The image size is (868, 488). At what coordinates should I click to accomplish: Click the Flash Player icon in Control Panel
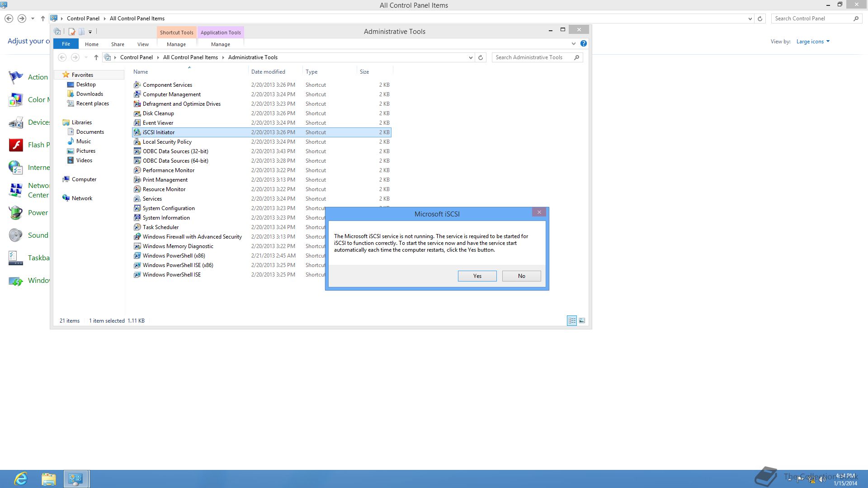coord(16,145)
